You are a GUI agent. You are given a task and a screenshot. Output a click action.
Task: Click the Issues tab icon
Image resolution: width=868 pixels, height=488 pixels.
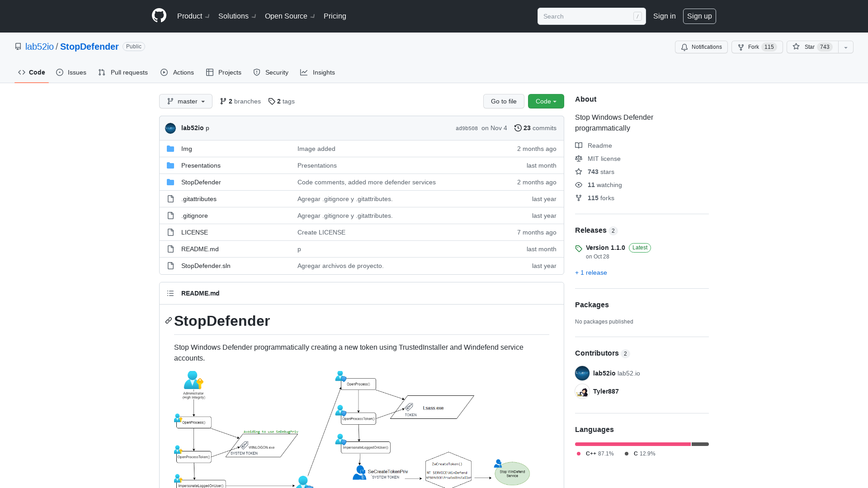tap(60, 71)
